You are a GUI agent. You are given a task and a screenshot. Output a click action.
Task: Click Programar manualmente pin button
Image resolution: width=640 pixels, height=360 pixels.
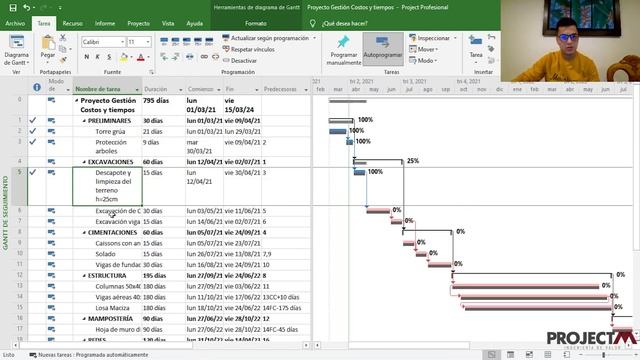point(344,51)
